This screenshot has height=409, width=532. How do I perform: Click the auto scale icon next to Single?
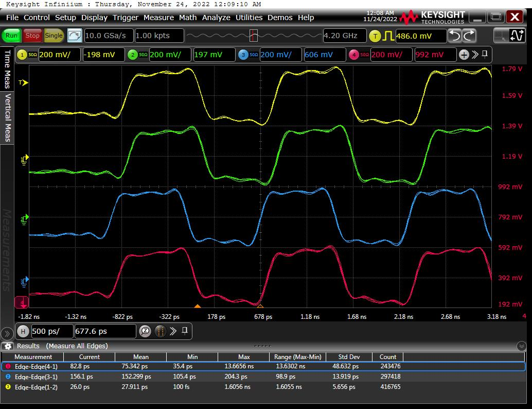pyautogui.click(x=74, y=36)
